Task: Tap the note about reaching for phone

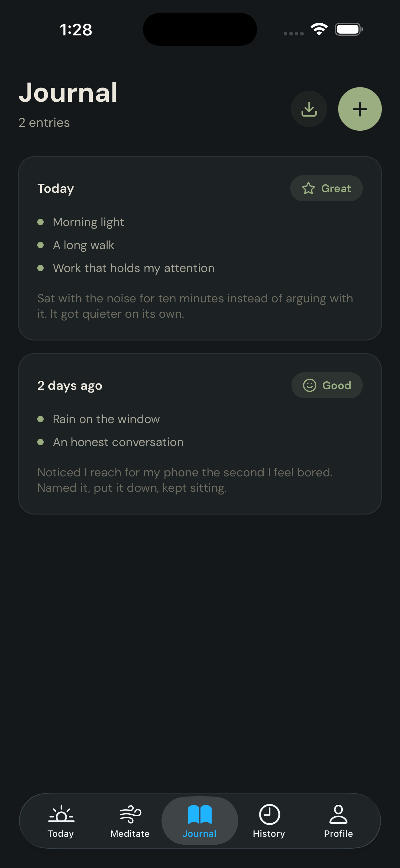Action: point(185,480)
